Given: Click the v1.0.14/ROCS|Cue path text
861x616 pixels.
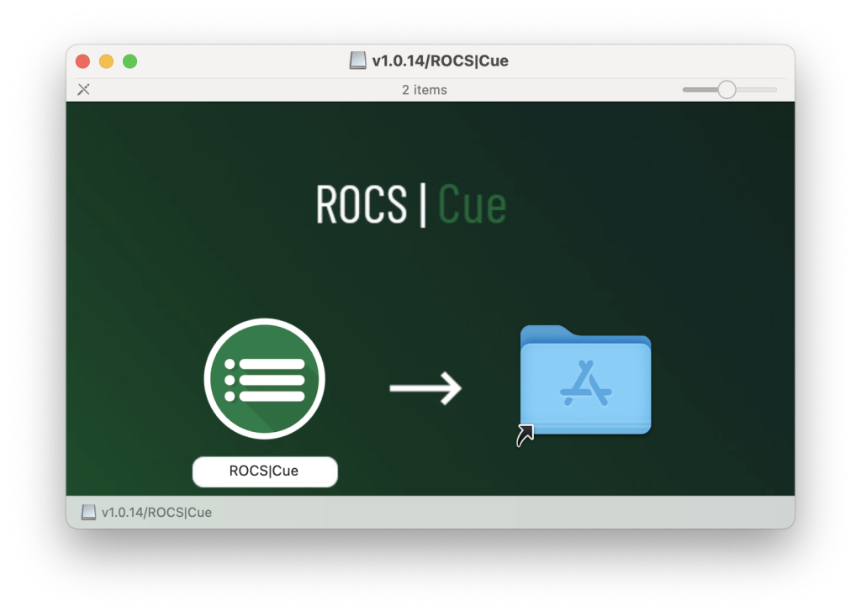Looking at the screenshot, I should click(156, 512).
